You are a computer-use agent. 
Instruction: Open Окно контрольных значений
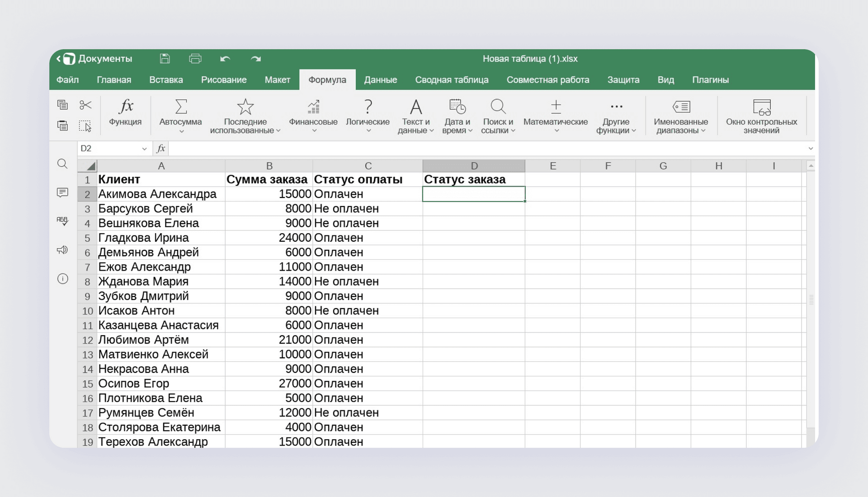(x=762, y=117)
